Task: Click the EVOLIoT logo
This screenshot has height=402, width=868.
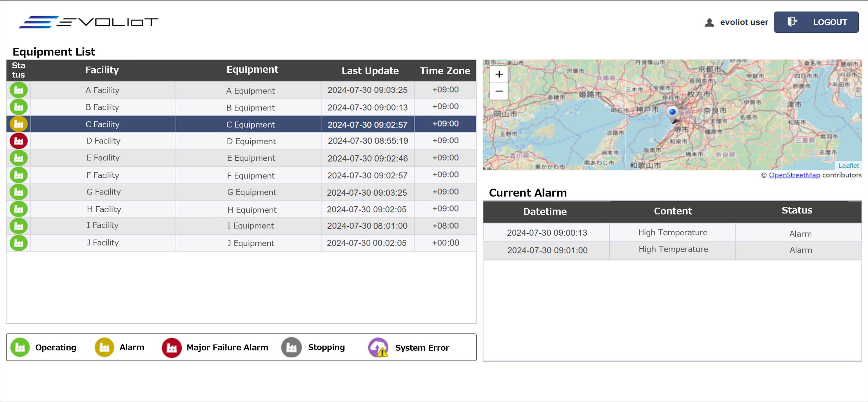Action: click(88, 22)
